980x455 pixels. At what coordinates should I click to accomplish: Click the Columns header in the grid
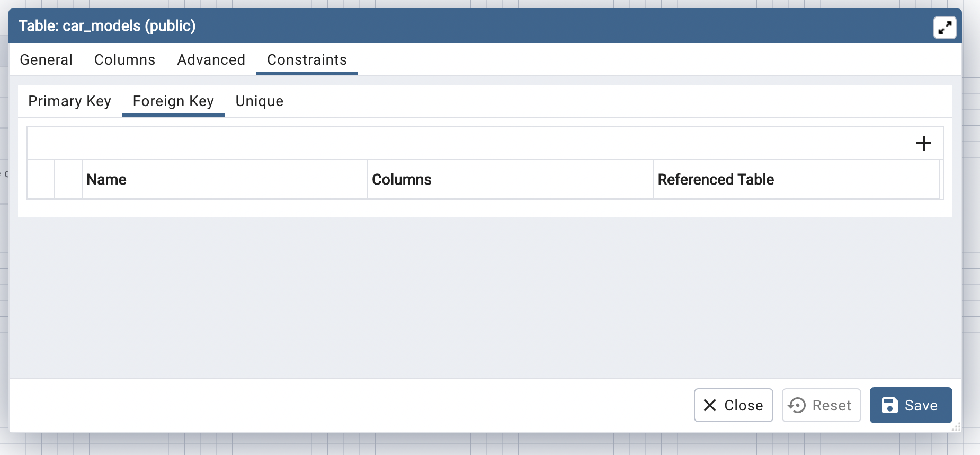(402, 180)
